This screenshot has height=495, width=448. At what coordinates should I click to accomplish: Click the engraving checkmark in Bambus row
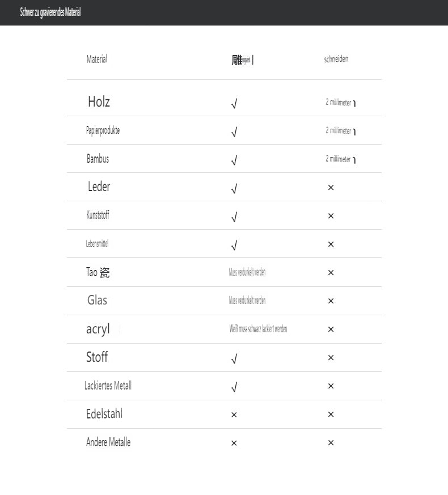[234, 160]
